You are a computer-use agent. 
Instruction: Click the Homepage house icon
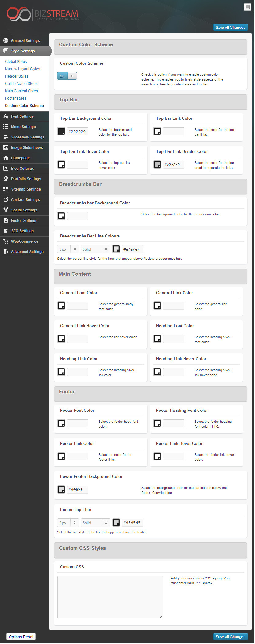click(6, 158)
